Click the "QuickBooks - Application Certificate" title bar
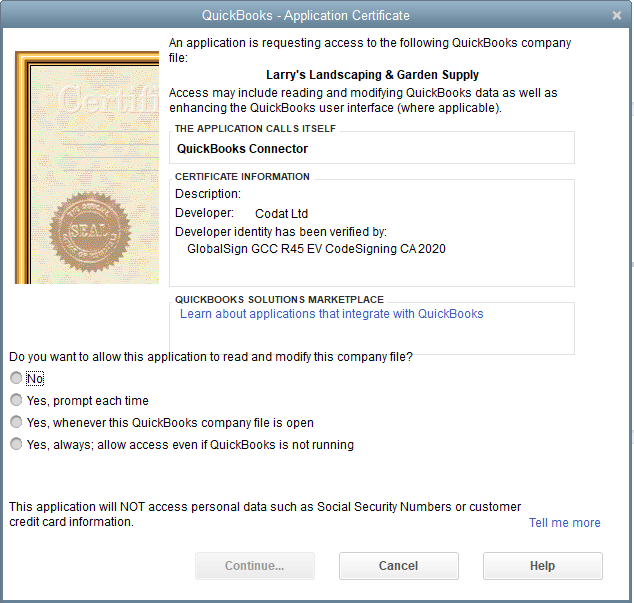 tap(305, 16)
